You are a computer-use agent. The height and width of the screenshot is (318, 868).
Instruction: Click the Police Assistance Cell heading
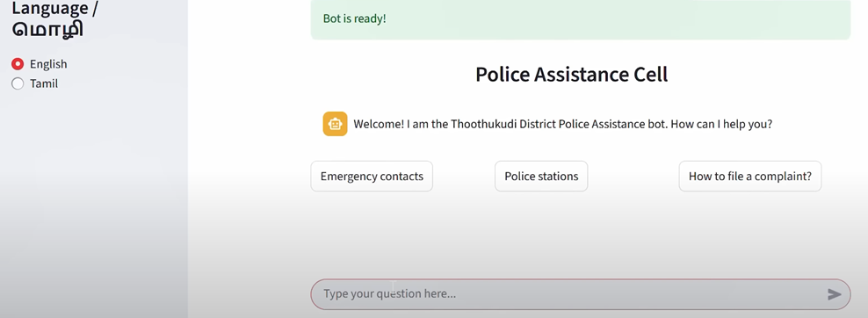pyautogui.click(x=571, y=74)
